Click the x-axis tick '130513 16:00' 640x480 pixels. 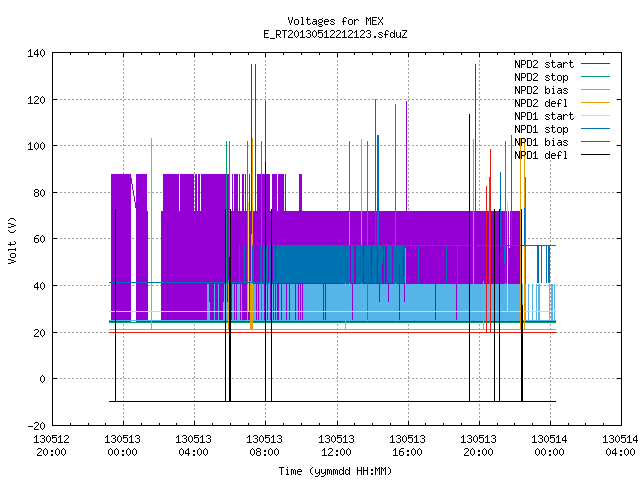click(407, 446)
